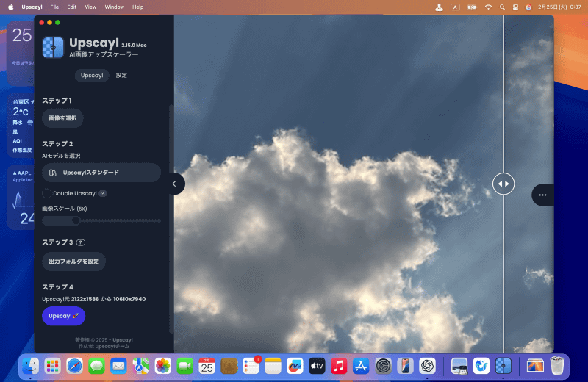This screenshot has width=588, height=382.
Task: Open the File menu
Action: pyautogui.click(x=54, y=7)
